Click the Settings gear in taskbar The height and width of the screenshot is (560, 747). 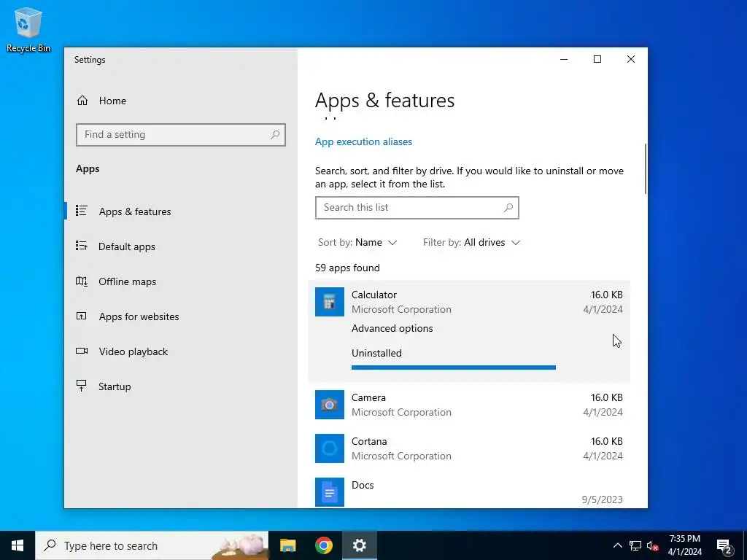pos(359,545)
